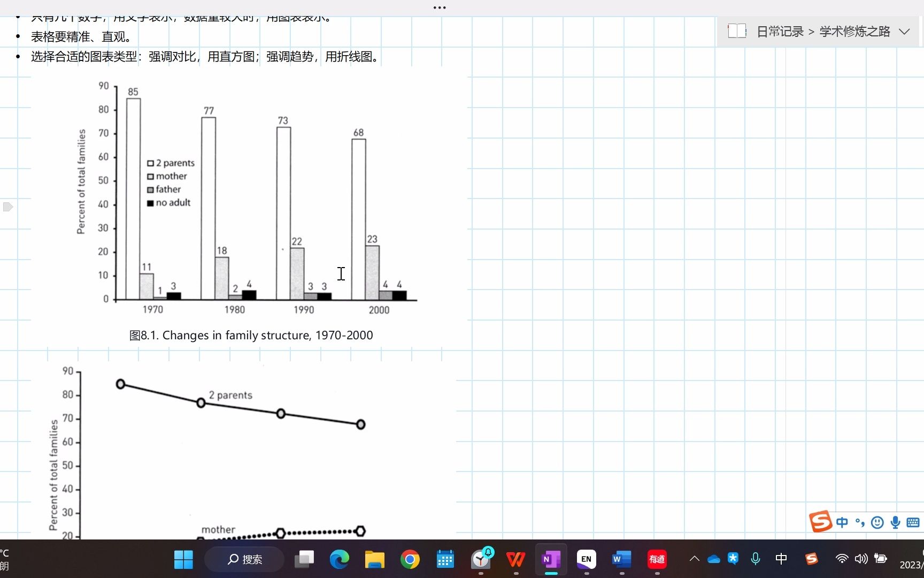924x578 pixels.
Task: Toggle Sogou Chinese/English mode button
Action: tap(842, 522)
